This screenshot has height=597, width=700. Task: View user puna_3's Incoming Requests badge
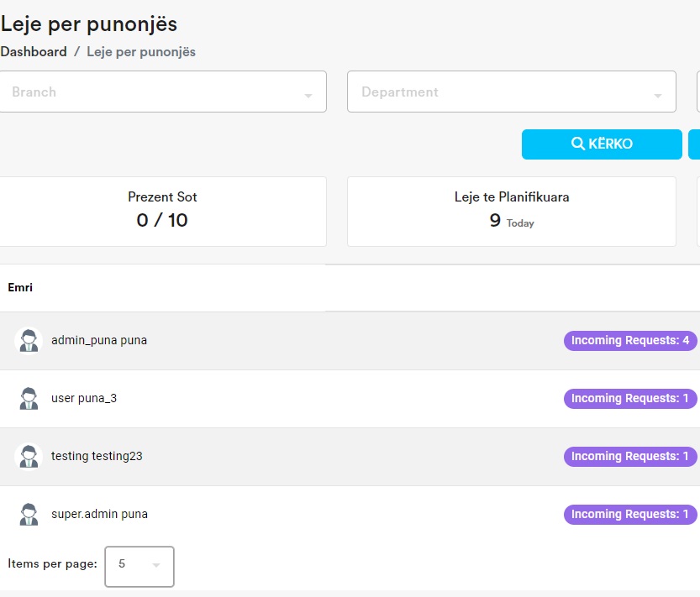coord(630,399)
